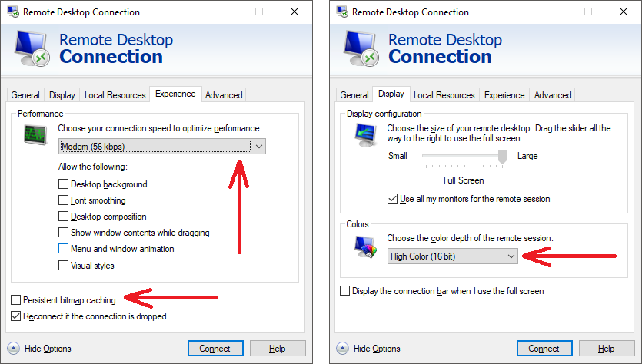Switch to Advanced tab in left window
Image resolution: width=642 pixels, height=364 pixels.
click(x=224, y=95)
